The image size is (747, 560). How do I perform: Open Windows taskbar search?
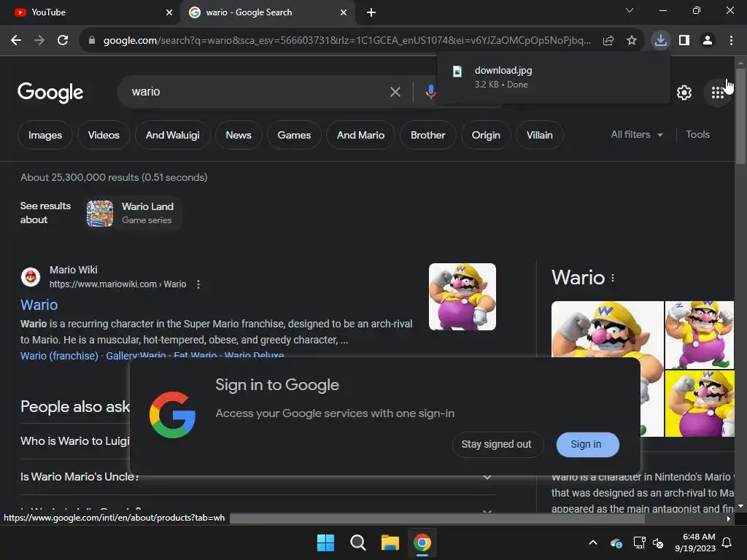(357, 542)
